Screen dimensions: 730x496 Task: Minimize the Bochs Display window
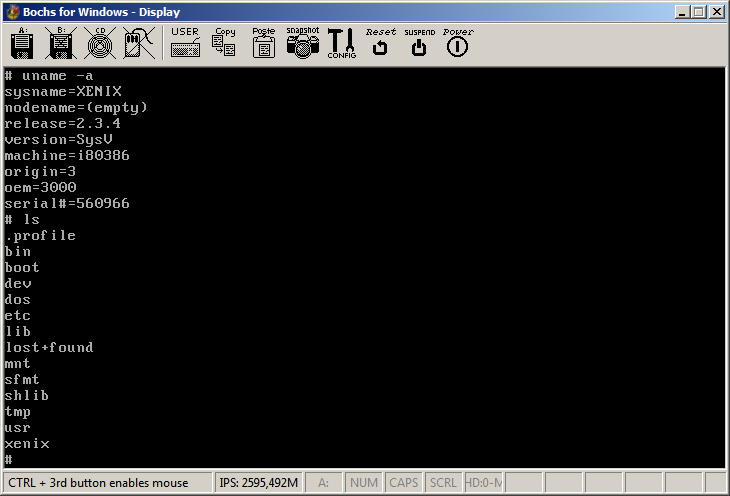682,12
